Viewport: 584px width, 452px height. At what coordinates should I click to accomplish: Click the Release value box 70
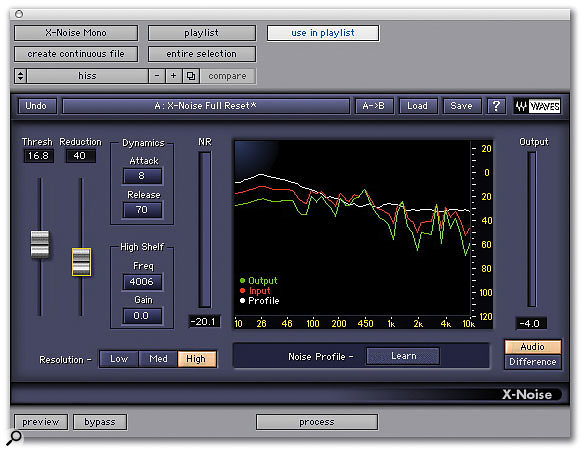pyautogui.click(x=142, y=210)
